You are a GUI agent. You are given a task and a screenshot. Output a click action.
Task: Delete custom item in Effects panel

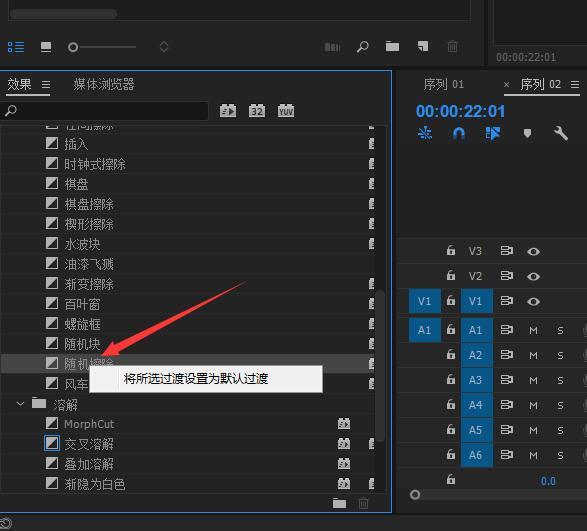[364, 504]
